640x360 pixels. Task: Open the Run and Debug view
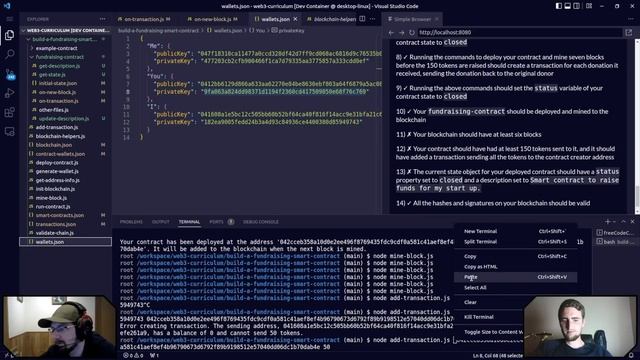click(9, 93)
